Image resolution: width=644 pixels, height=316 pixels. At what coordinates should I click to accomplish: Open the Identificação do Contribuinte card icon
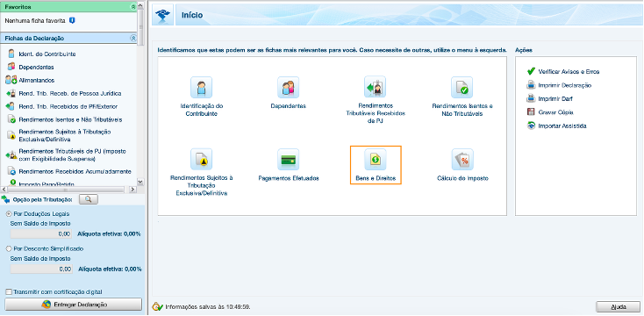[201, 87]
